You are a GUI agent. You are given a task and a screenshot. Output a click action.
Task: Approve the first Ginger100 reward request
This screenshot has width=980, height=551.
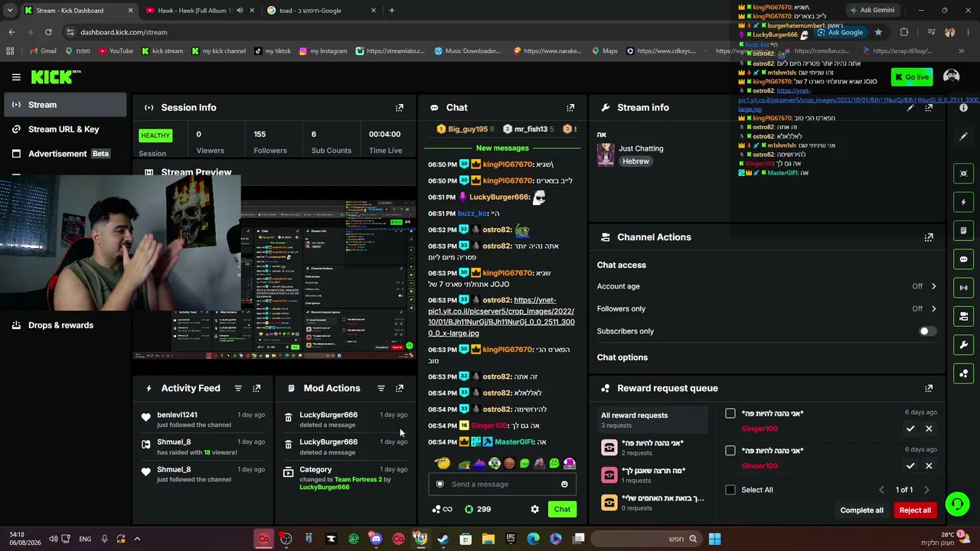coord(910,429)
